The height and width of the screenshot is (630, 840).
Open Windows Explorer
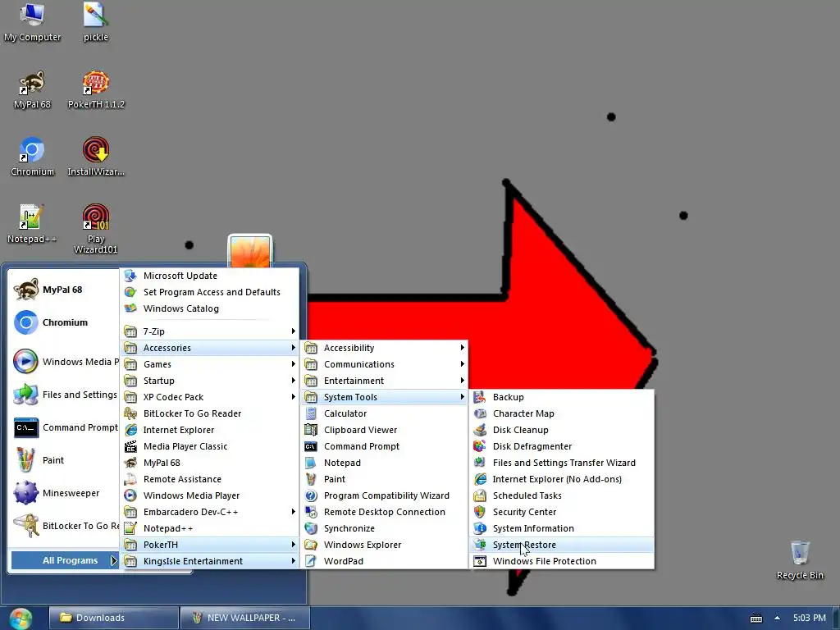coord(384,545)
